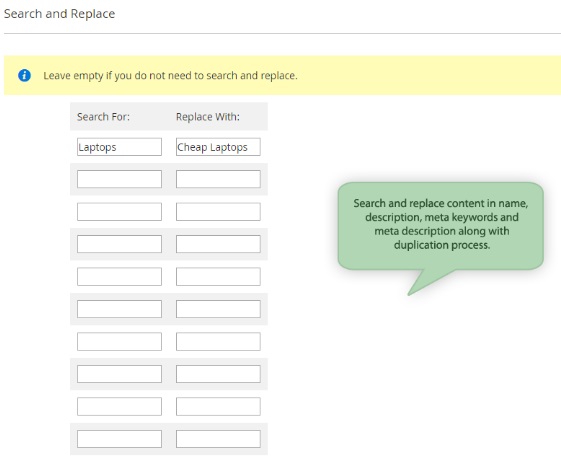Click the blue info icon in yellow banner
Screen dimensions: 561x475
click(24, 75)
